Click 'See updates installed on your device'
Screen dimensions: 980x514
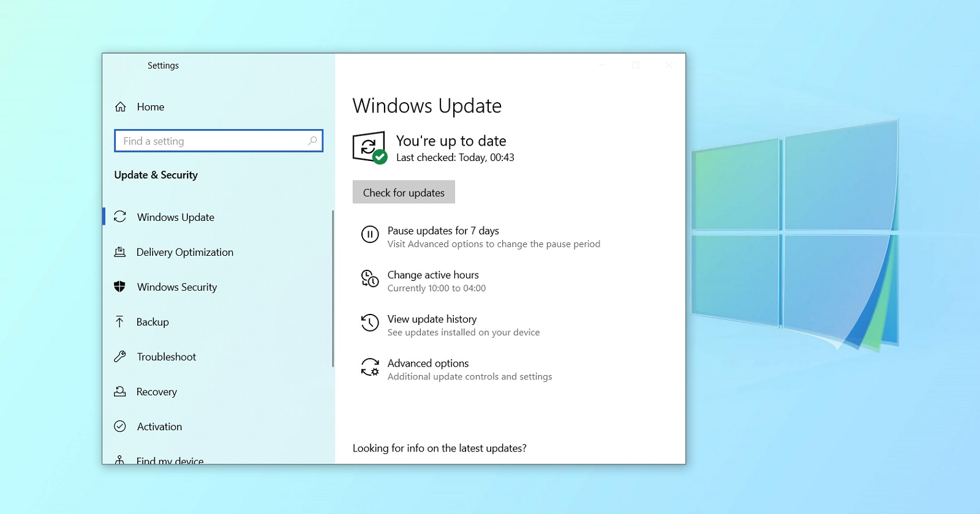click(x=464, y=332)
